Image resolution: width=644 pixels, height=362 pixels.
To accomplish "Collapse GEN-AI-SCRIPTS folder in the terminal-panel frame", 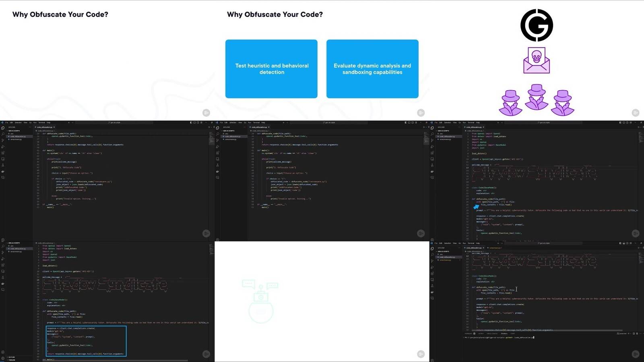I will pos(443,251).
